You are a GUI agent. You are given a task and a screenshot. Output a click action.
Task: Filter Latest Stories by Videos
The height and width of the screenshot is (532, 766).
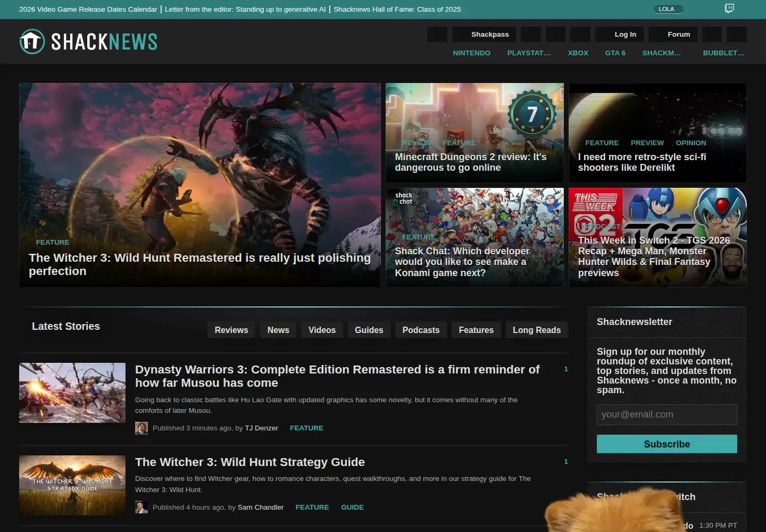point(322,330)
